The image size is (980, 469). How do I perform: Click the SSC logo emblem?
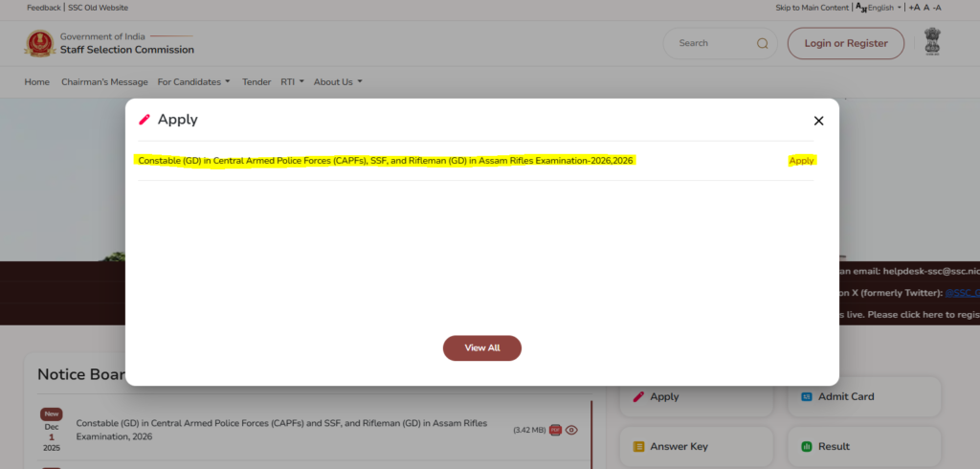(x=39, y=43)
